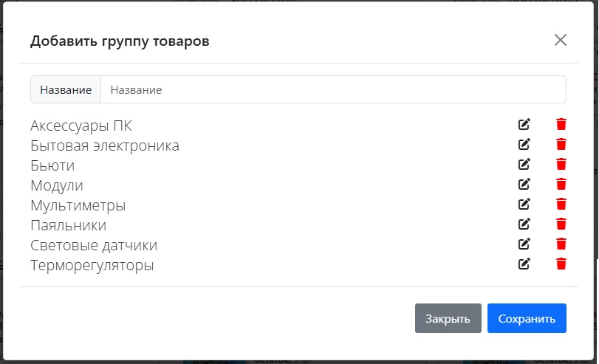Delete the Модули group
This screenshot has width=599, height=364.
561,184
